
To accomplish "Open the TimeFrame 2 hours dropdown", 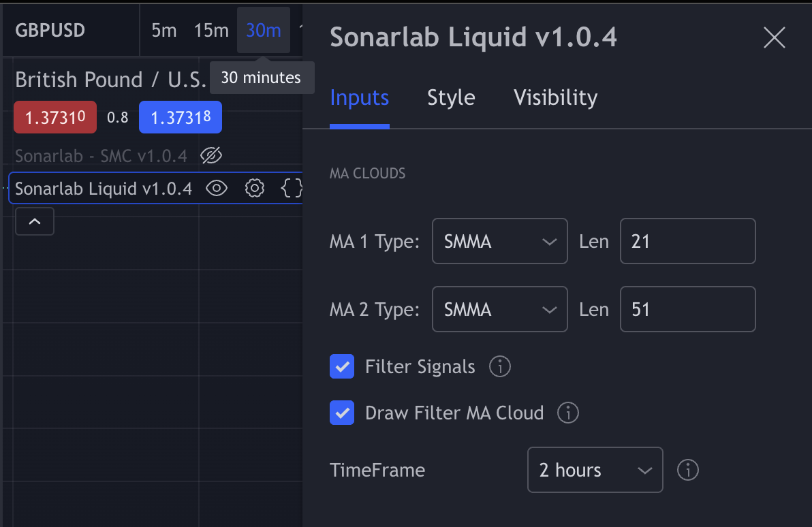I will click(x=595, y=470).
